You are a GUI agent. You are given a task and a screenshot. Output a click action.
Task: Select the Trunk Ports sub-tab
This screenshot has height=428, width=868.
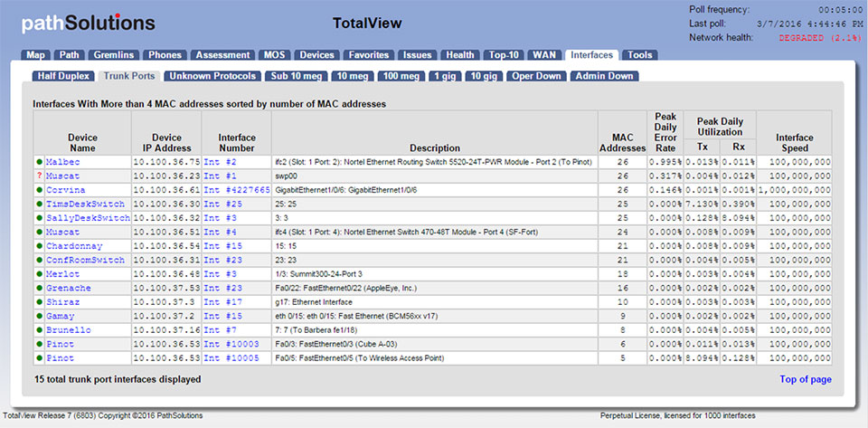pyautogui.click(x=129, y=76)
